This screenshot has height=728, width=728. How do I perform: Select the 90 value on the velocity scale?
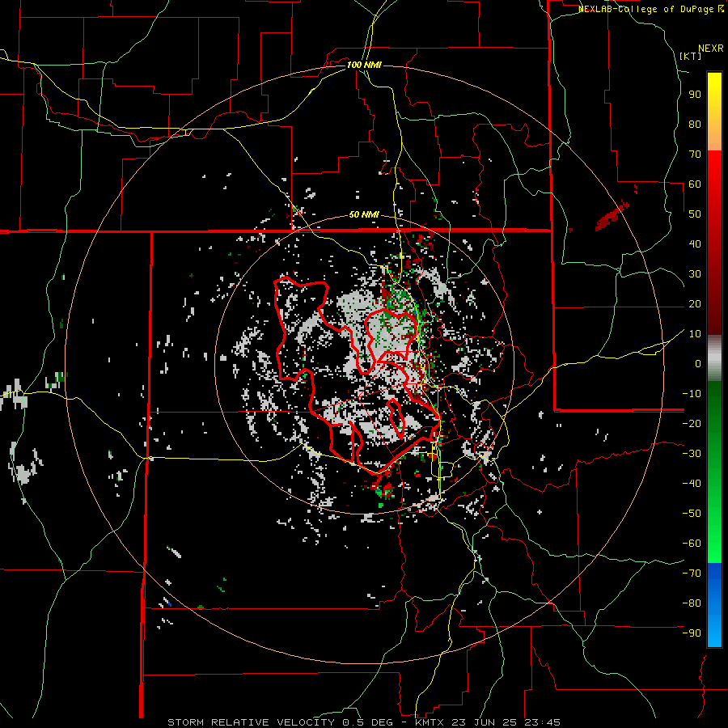click(x=695, y=95)
